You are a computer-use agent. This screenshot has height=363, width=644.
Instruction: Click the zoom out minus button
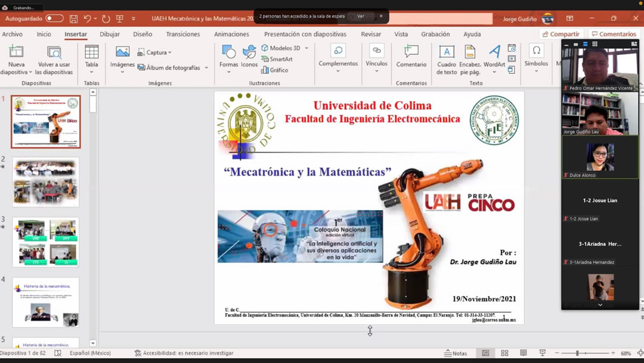(557, 353)
